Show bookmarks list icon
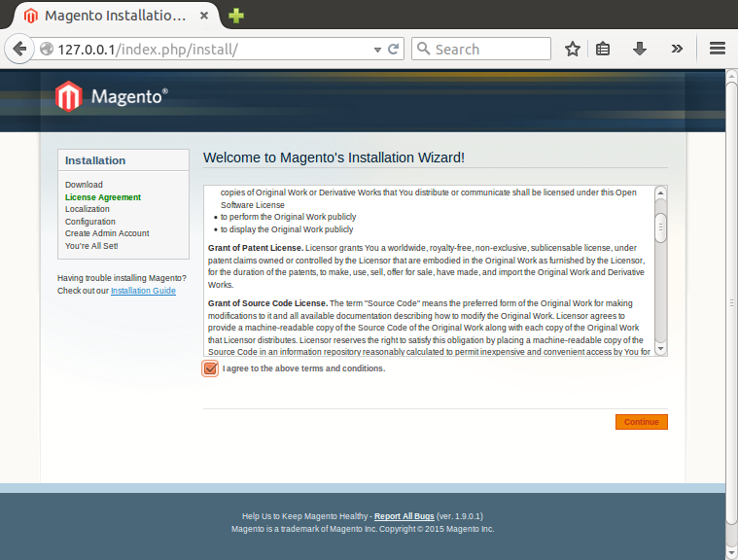The height and width of the screenshot is (560, 738). coord(603,49)
